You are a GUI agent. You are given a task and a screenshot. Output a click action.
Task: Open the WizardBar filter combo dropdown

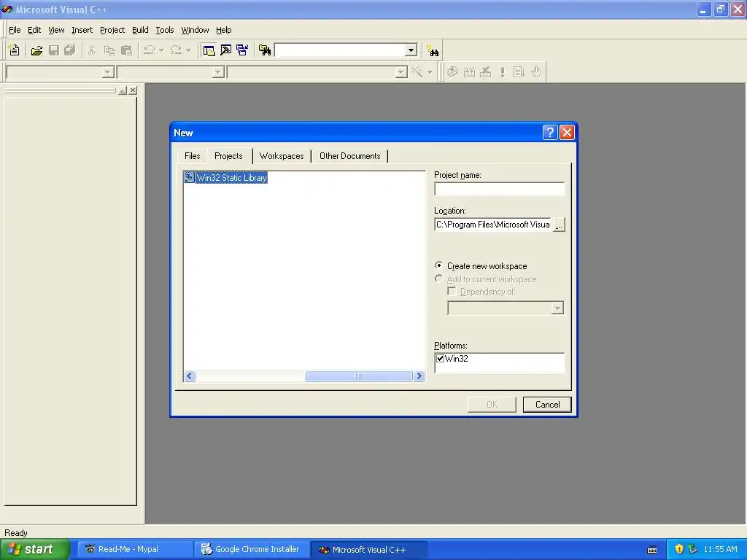pos(218,72)
